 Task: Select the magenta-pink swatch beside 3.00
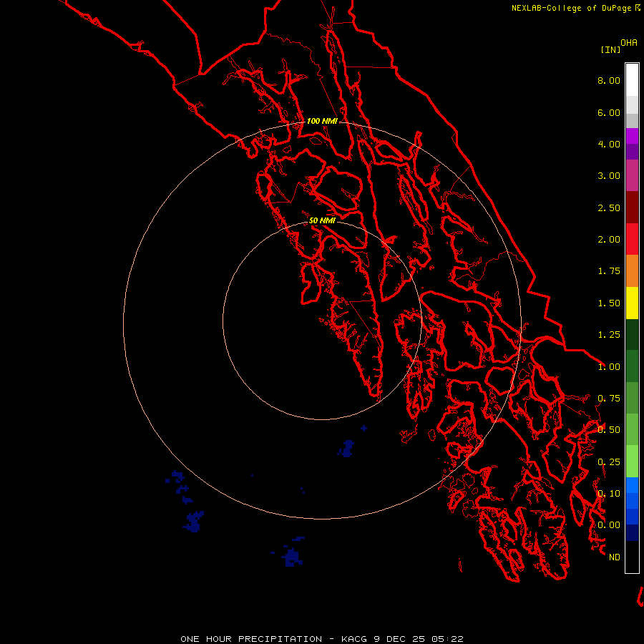(x=632, y=176)
